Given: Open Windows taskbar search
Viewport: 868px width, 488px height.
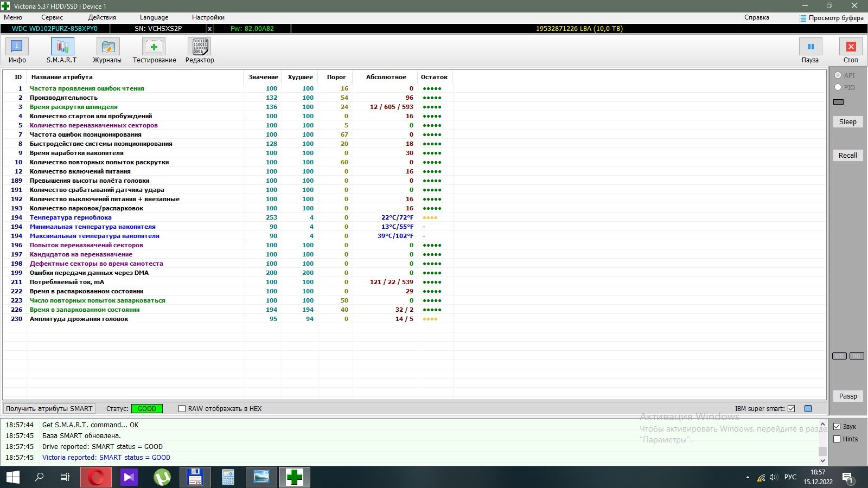Looking at the screenshot, I should click(39, 477).
